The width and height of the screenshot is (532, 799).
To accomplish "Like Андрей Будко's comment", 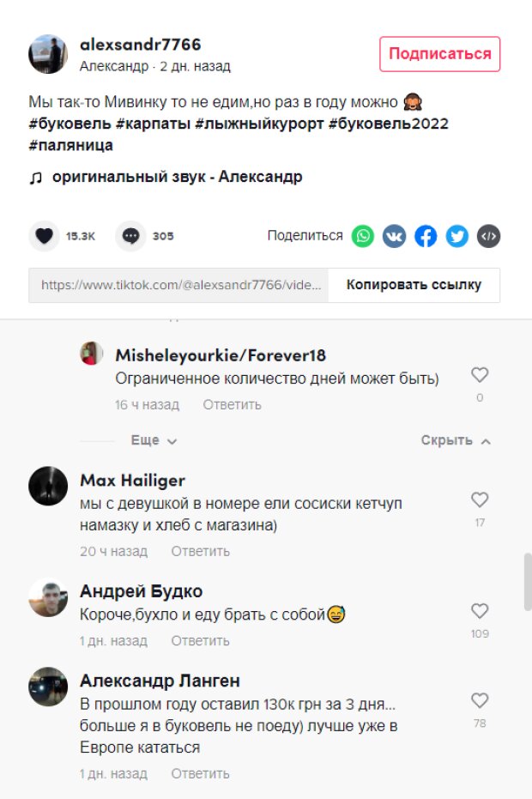I will 480,611.
